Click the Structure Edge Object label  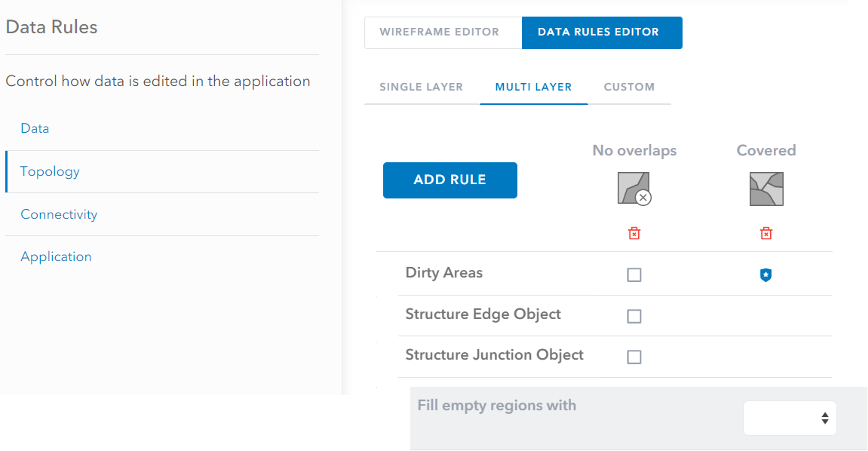click(x=483, y=314)
